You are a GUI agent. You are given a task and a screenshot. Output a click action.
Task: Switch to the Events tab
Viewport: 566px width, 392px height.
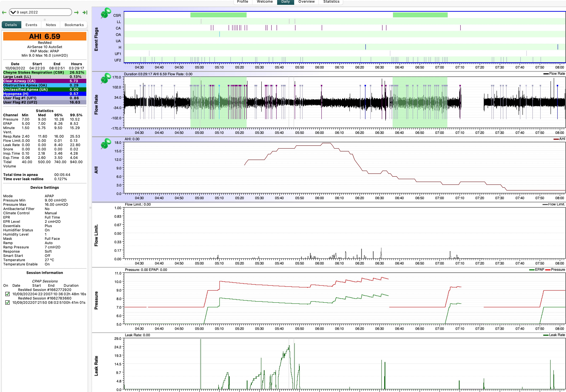31,25
